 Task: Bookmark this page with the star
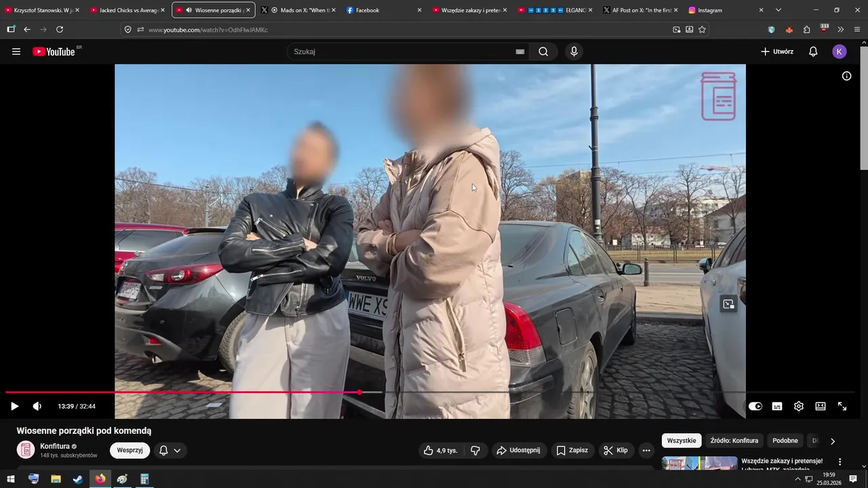(702, 29)
